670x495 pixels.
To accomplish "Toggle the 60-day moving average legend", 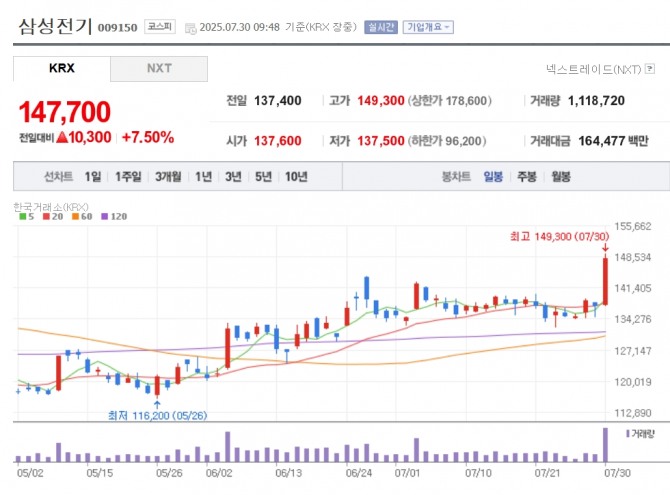I will (81, 216).
